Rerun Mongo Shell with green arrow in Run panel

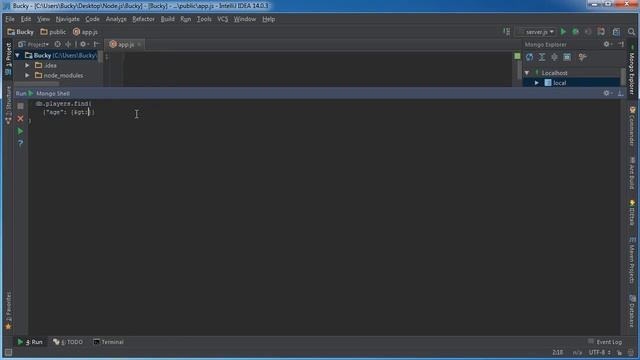[x=20, y=131]
